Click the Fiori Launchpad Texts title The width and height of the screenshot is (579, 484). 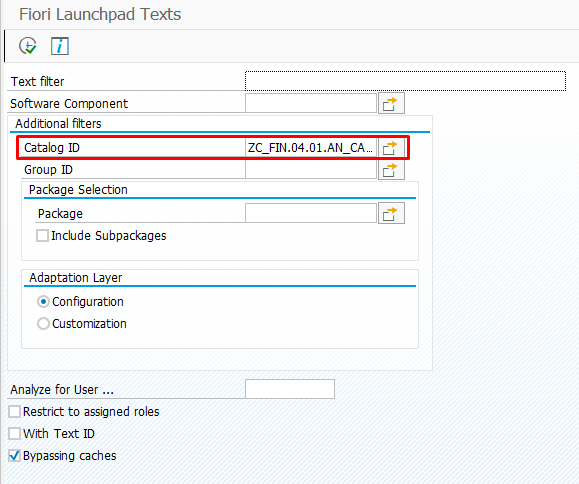tap(100, 14)
